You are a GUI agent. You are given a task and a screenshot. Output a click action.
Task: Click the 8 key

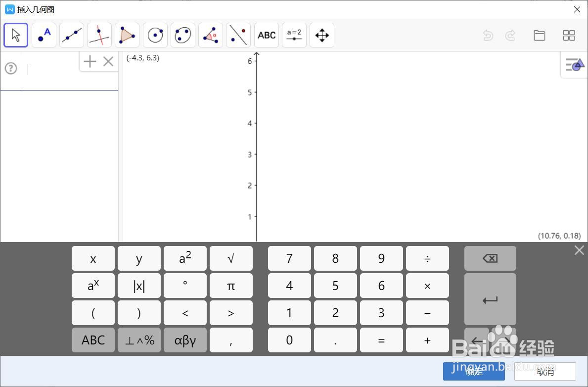tap(336, 258)
